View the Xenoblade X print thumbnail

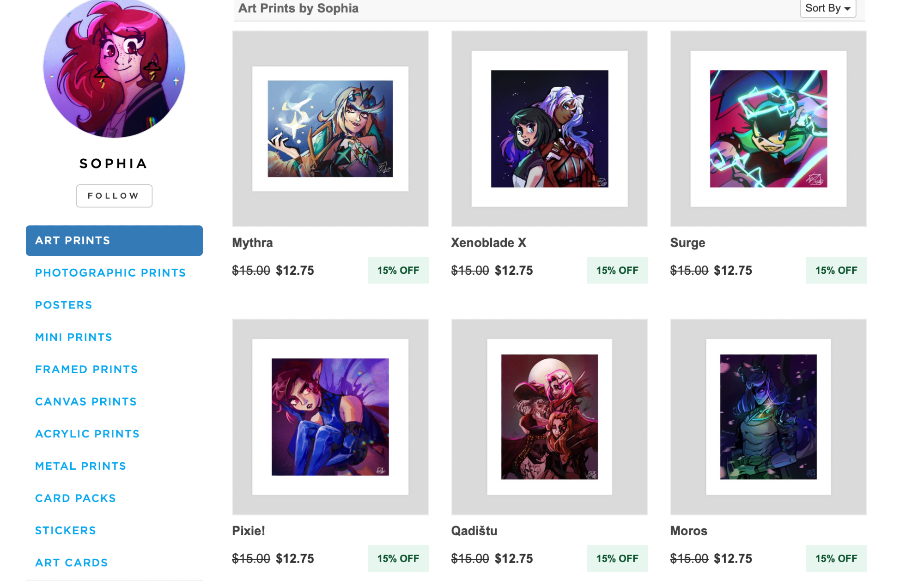pos(549,129)
